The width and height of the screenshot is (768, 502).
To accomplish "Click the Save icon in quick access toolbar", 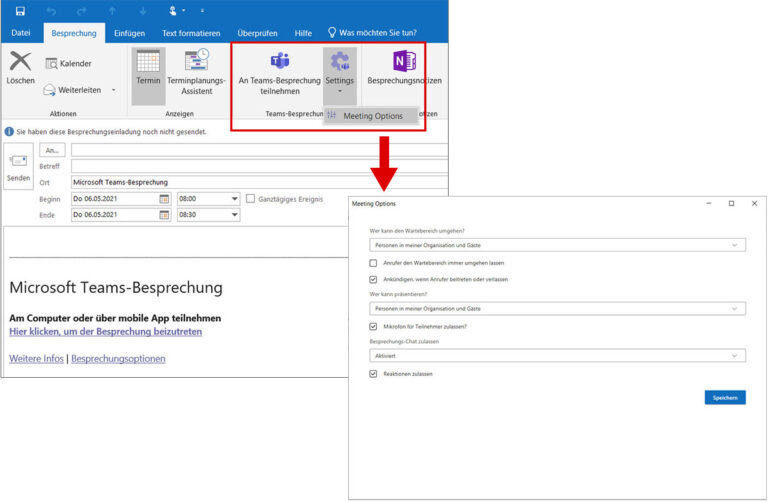I will point(20,11).
